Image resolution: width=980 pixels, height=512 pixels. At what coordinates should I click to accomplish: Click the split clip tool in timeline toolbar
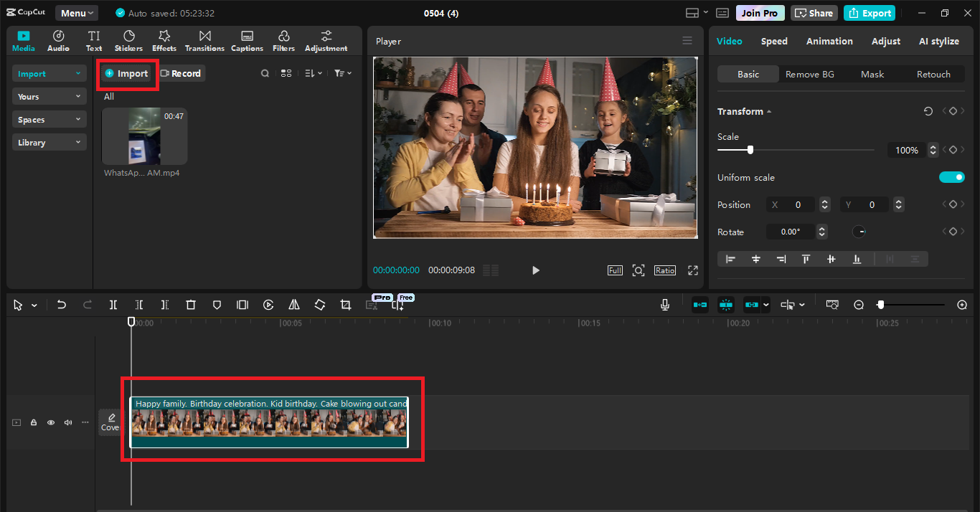point(113,305)
